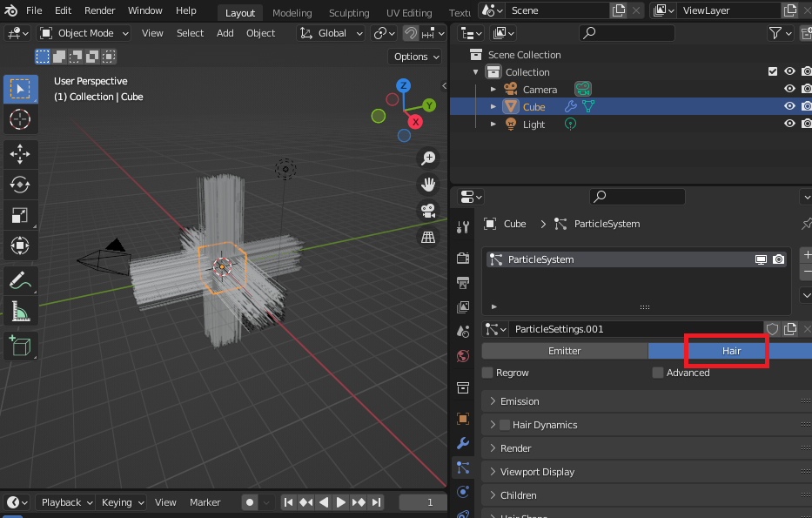Image resolution: width=812 pixels, height=518 pixels.
Task: Open the Render menu
Action: click(x=99, y=10)
